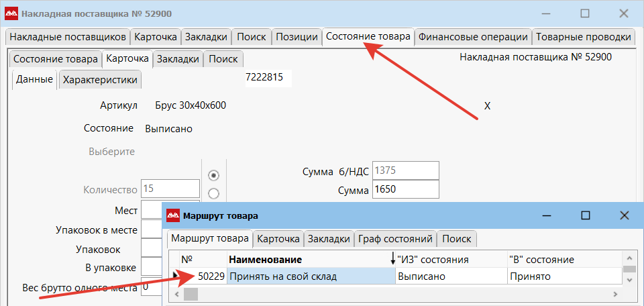Click the app logo in Маршрут товара title bar
The image size is (644, 306).
click(173, 215)
